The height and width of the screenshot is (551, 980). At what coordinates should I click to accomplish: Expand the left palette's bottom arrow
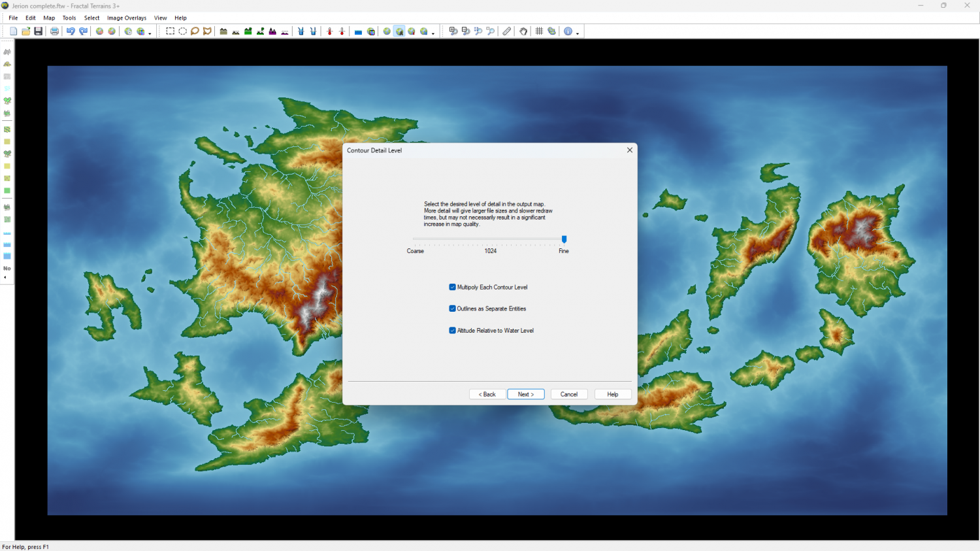pyautogui.click(x=5, y=278)
